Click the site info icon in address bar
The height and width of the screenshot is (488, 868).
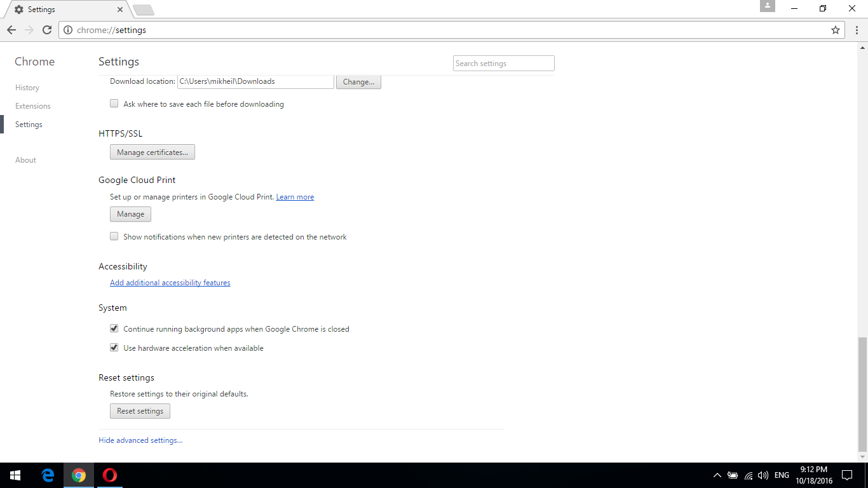(x=68, y=30)
